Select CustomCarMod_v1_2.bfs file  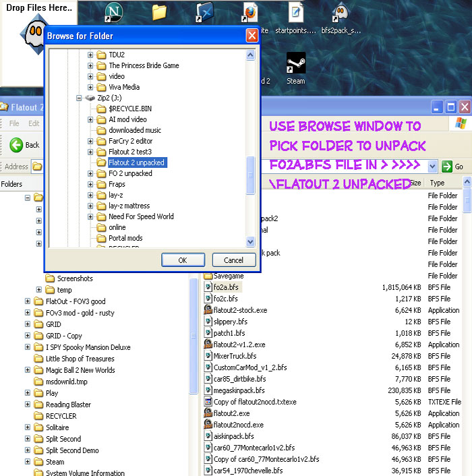click(x=249, y=367)
